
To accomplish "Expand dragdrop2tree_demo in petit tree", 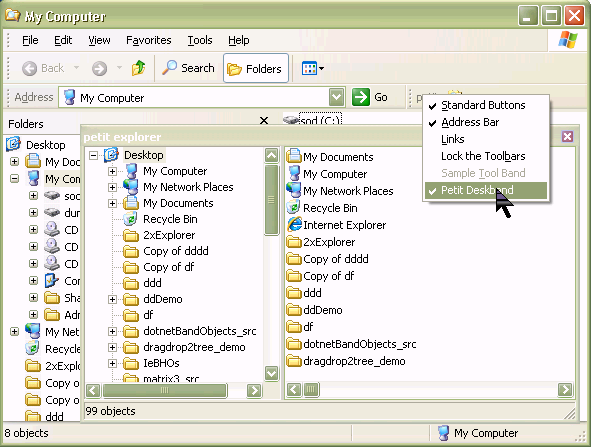I will 112,347.
